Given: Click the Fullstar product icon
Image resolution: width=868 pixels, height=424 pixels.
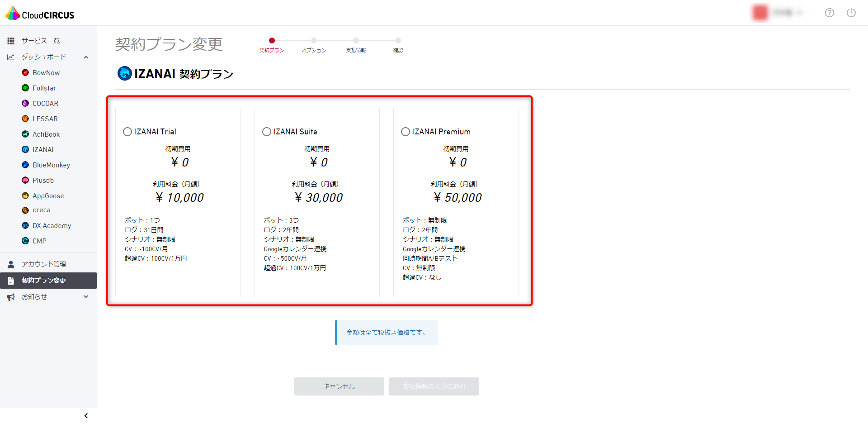Looking at the screenshot, I should click(25, 88).
